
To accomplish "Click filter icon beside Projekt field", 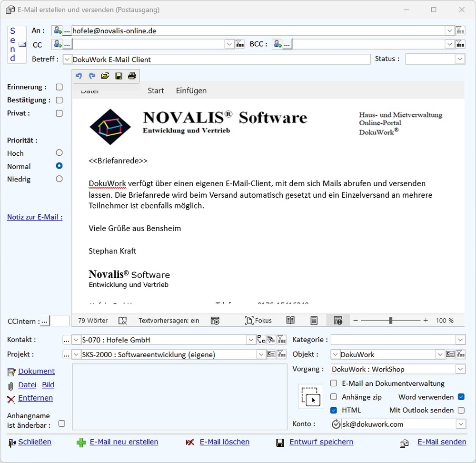I will click(282, 354).
